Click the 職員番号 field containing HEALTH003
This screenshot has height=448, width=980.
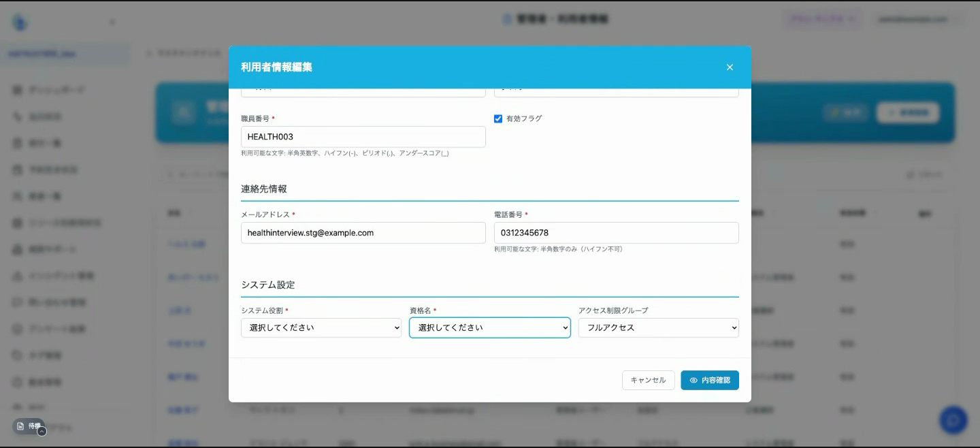click(x=363, y=137)
